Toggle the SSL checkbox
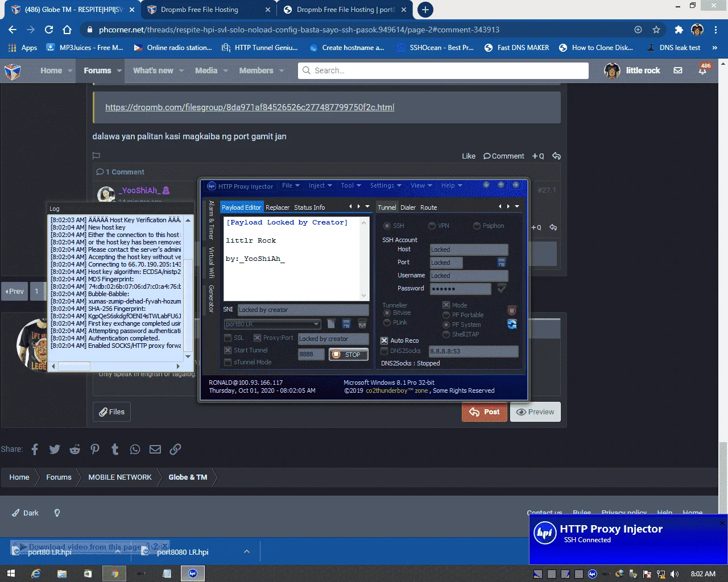 [x=228, y=338]
